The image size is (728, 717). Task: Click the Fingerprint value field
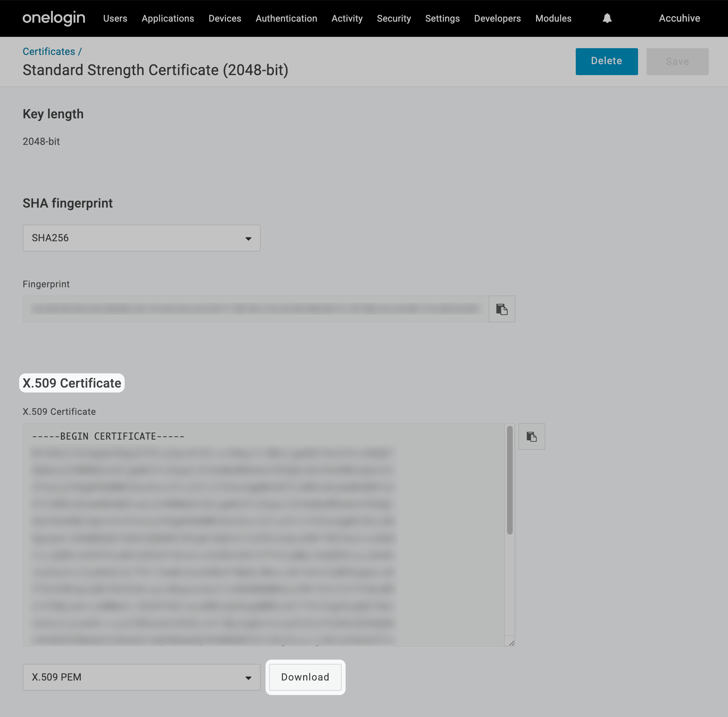[256, 309]
